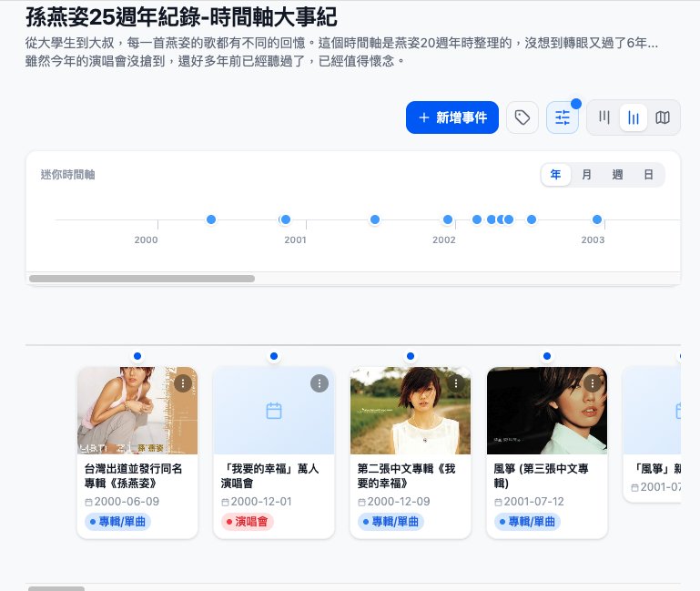Click the timeline dot above the 2001-07-12 card
Screen dimensions: 700x591
coord(547,356)
